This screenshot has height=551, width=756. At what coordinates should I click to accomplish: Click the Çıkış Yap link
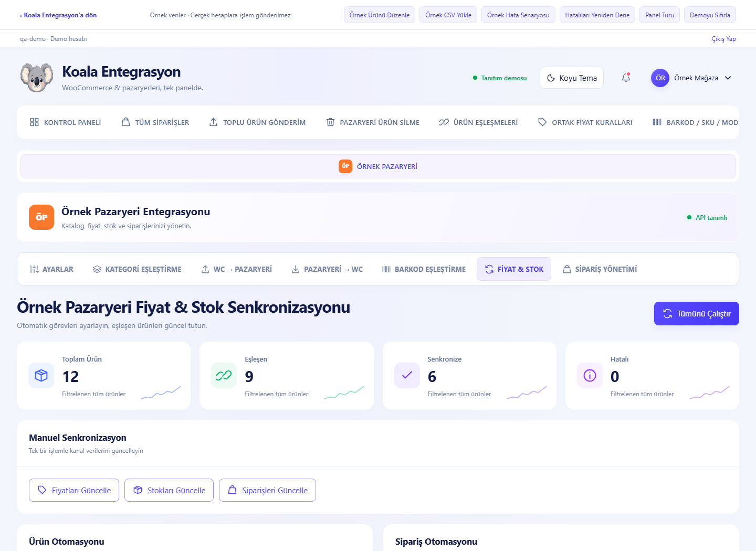(x=723, y=39)
